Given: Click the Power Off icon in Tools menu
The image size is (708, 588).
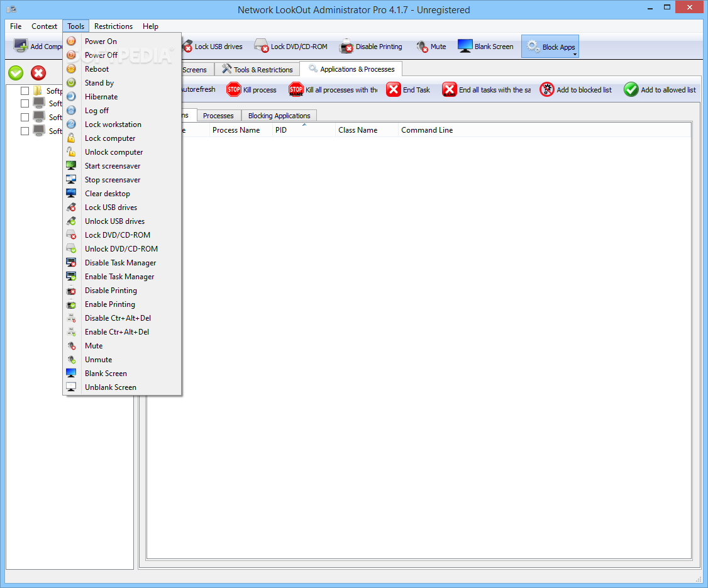Looking at the screenshot, I should (71, 55).
